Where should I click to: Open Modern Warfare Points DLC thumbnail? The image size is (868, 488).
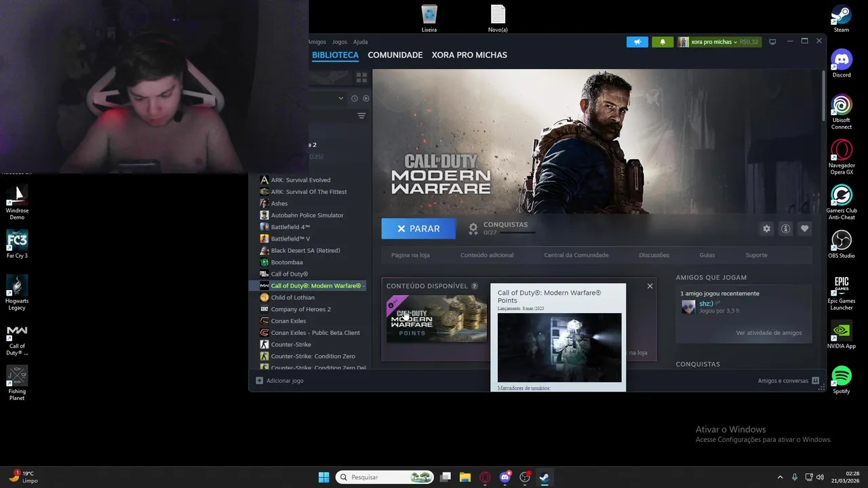(x=437, y=319)
